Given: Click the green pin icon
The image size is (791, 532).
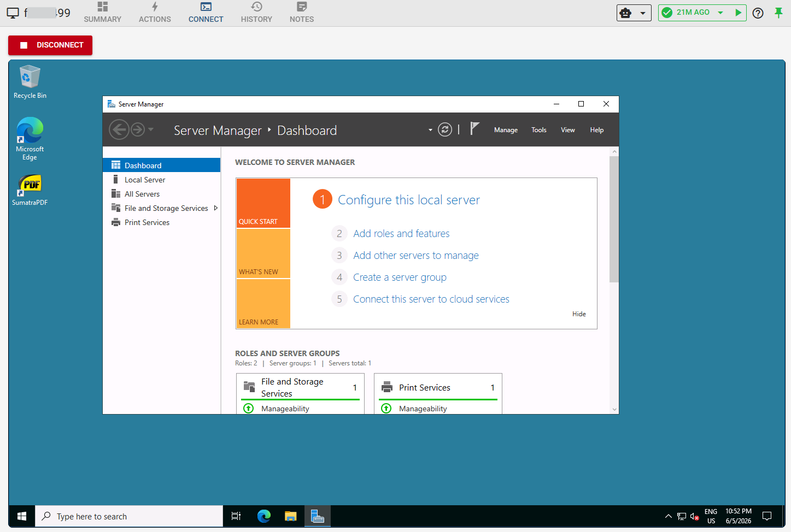Looking at the screenshot, I should tap(778, 13).
